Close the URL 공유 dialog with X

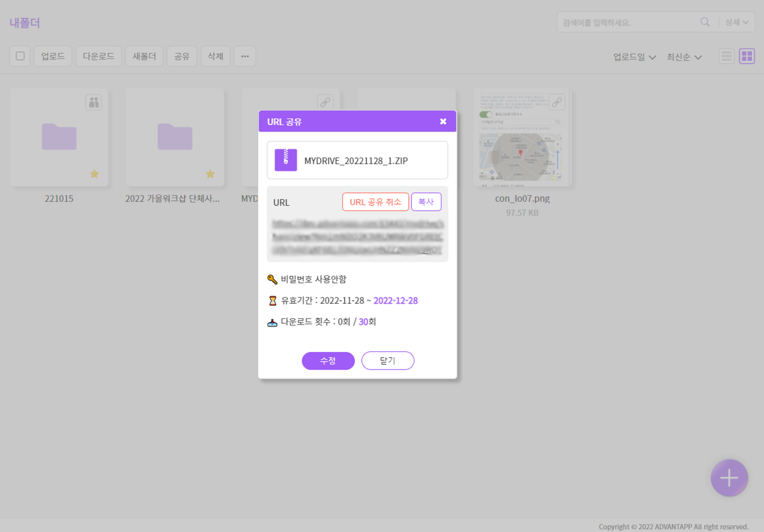pos(443,121)
